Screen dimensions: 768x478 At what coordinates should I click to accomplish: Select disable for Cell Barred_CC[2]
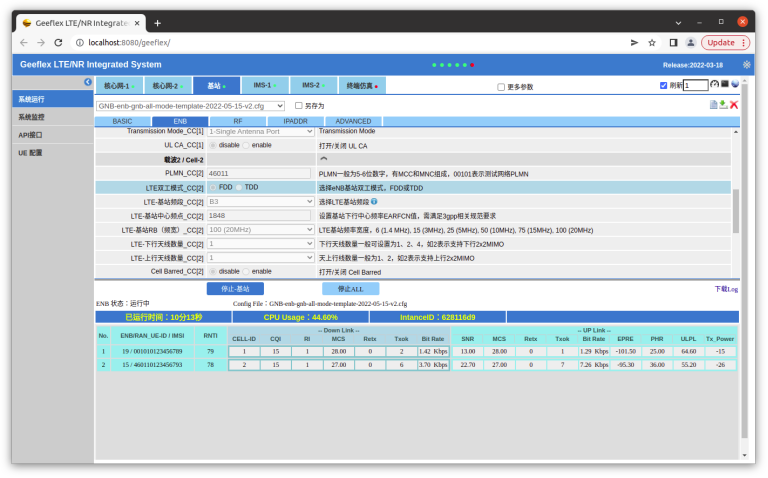(213, 271)
